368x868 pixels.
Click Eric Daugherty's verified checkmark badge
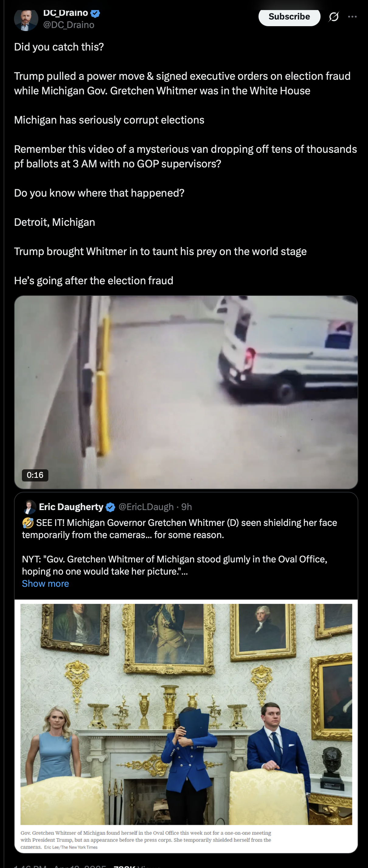[x=110, y=507]
